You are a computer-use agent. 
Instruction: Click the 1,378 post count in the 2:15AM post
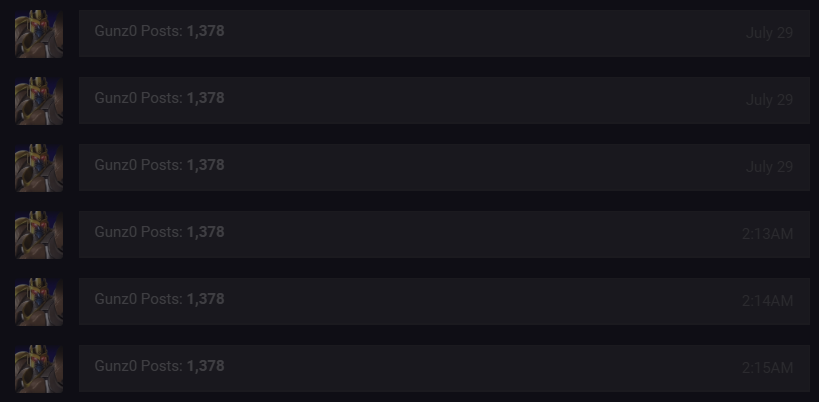tap(205, 365)
